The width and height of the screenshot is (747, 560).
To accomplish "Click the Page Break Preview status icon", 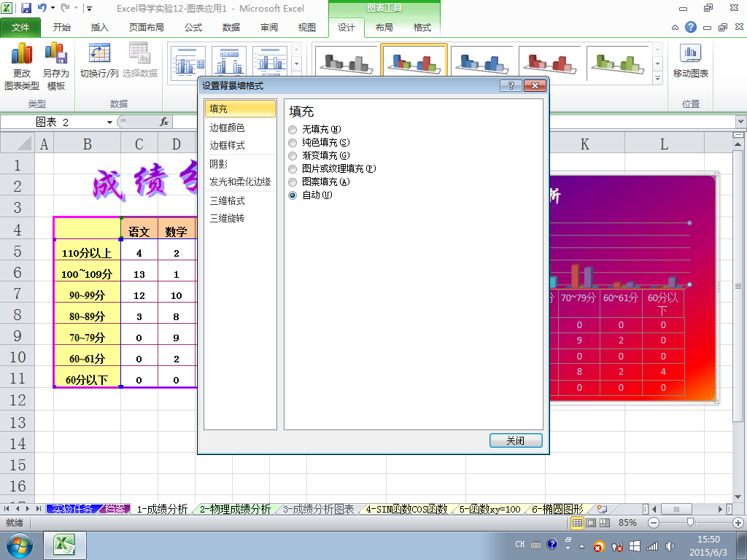I will point(605,523).
